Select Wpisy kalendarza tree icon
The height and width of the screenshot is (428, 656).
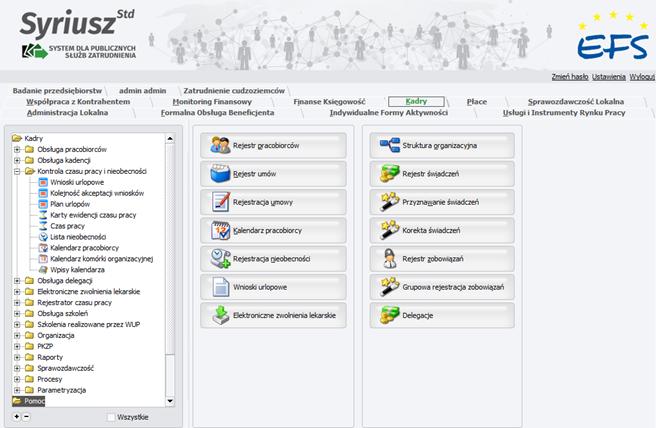43,269
